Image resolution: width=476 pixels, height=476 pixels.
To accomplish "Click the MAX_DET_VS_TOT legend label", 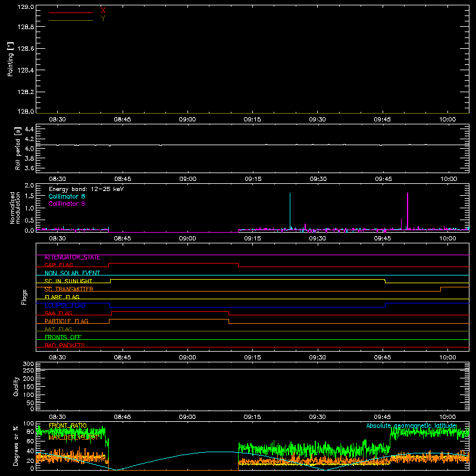I will 73,437.
